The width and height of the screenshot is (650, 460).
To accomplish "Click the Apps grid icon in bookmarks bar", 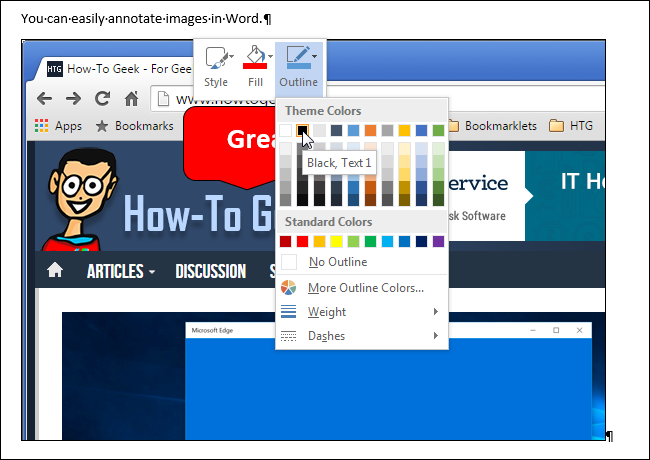I will 41,126.
